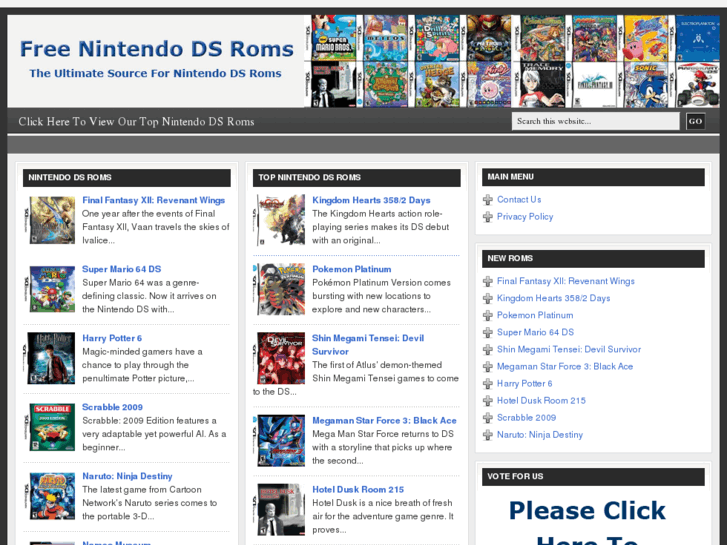Click plus icon beside Super Mario 64 DS in New Roms

click(x=488, y=333)
